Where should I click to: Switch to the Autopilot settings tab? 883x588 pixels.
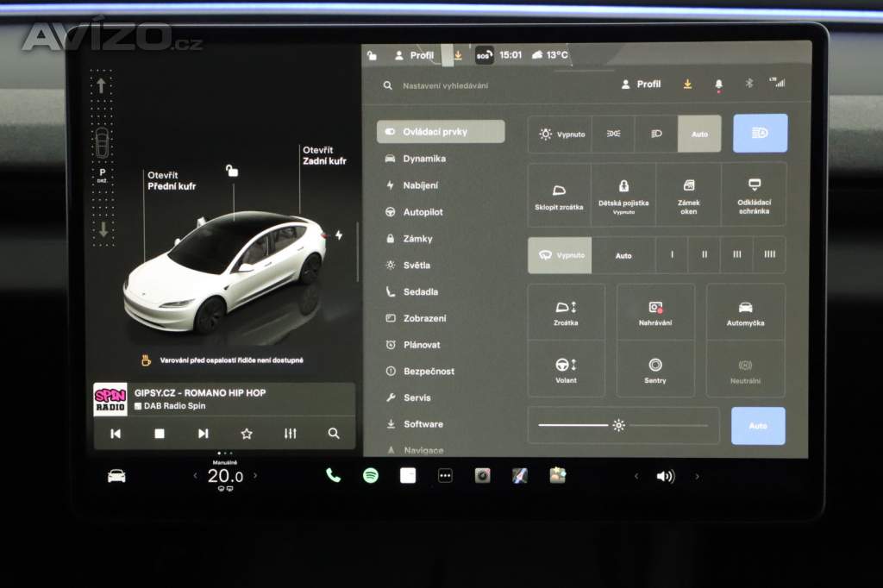click(x=424, y=212)
